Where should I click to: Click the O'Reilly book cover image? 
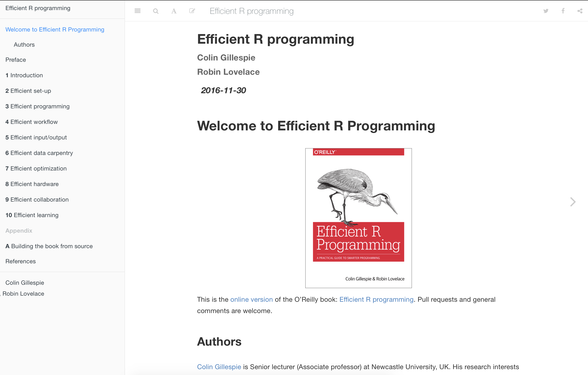358,218
